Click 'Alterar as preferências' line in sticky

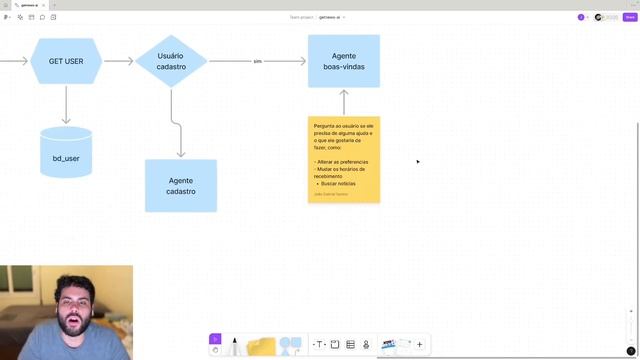point(342,162)
